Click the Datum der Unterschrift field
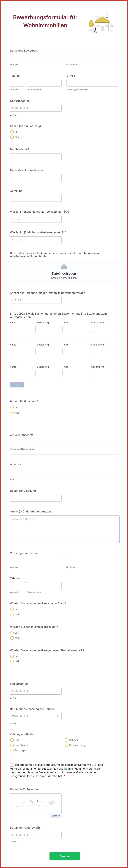Screen dimensions: 128x868 [36, 835]
